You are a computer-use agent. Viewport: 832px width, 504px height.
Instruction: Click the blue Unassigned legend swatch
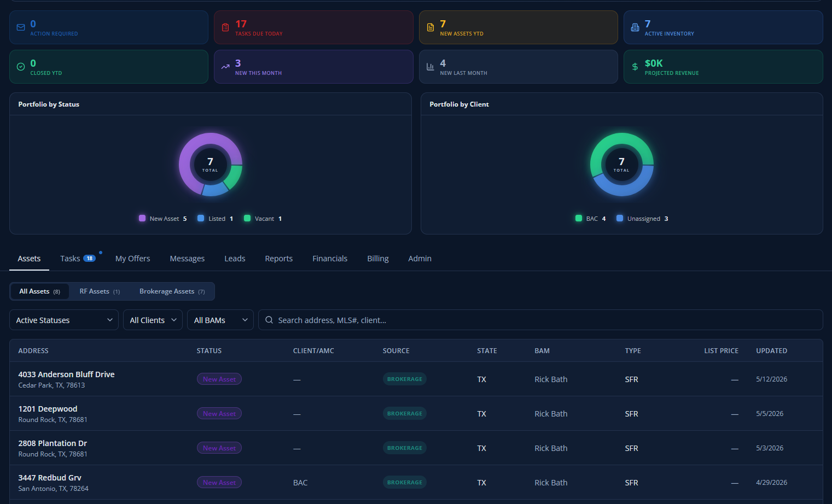click(x=620, y=218)
